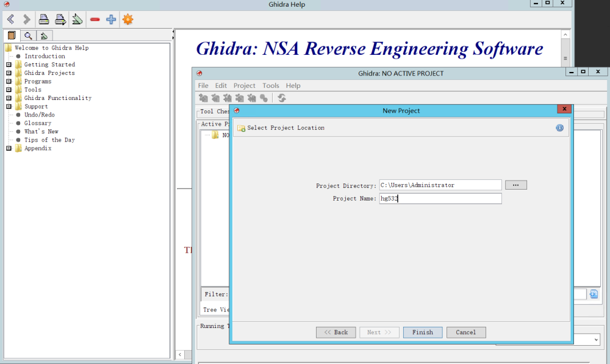Expand the Appendix help topic

pyautogui.click(x=9, y=148)
